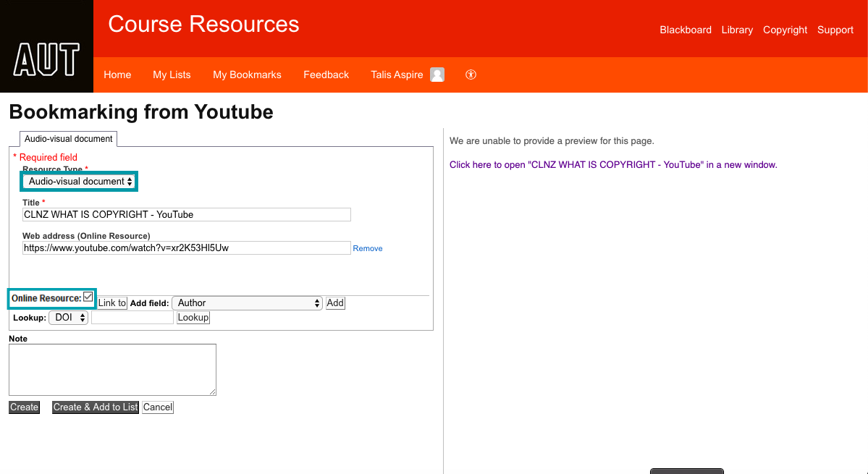Image resolution: width=868 pixels, height=474 pixels.
Task: Click inside the Note text area
Action: (112, 369)
